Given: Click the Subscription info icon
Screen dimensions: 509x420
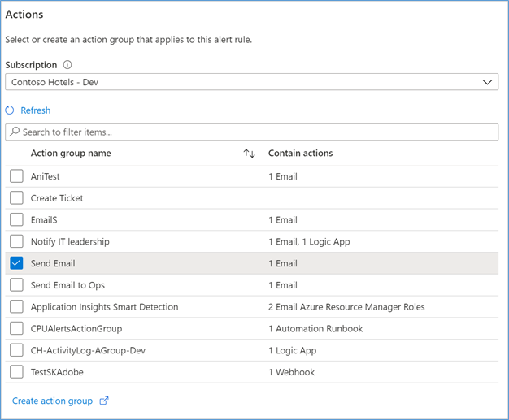Looking at the screenshot, I should click(x=67, y=65).
